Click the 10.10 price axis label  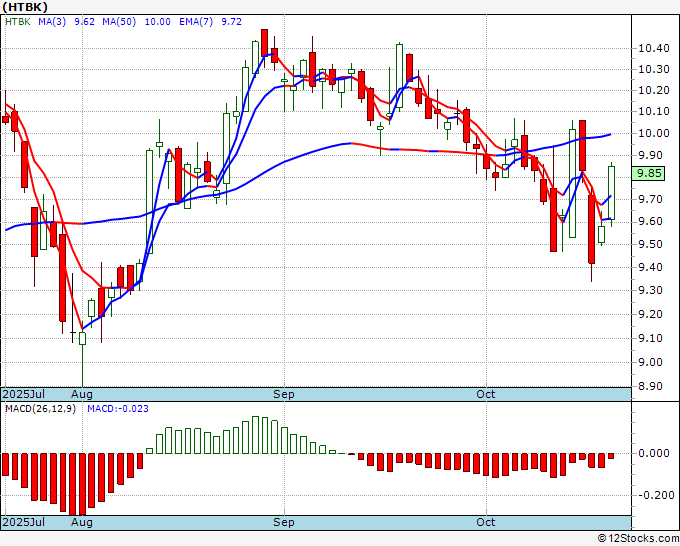654,111
